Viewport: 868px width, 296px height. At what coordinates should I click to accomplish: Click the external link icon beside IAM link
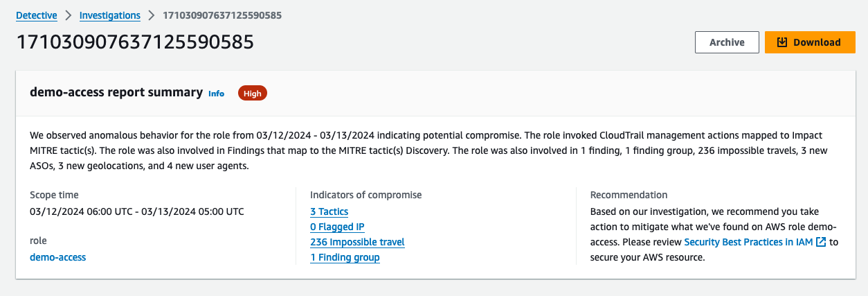[x=821, y=243]
